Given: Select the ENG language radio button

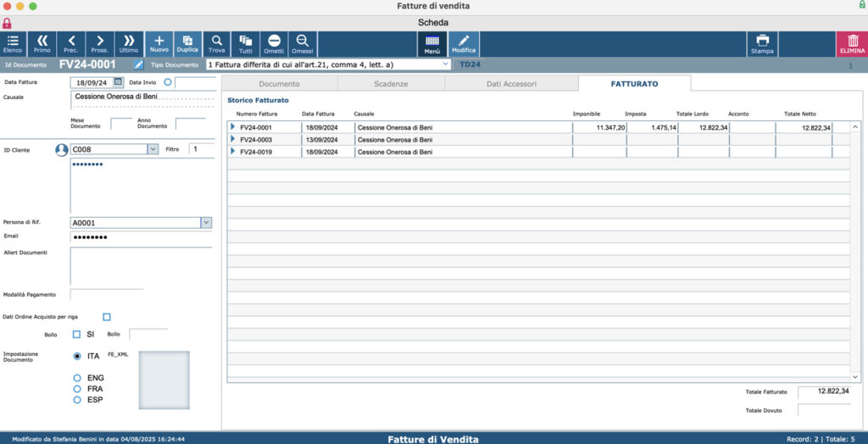Looking at the screenshot, I should click(77, 378).
